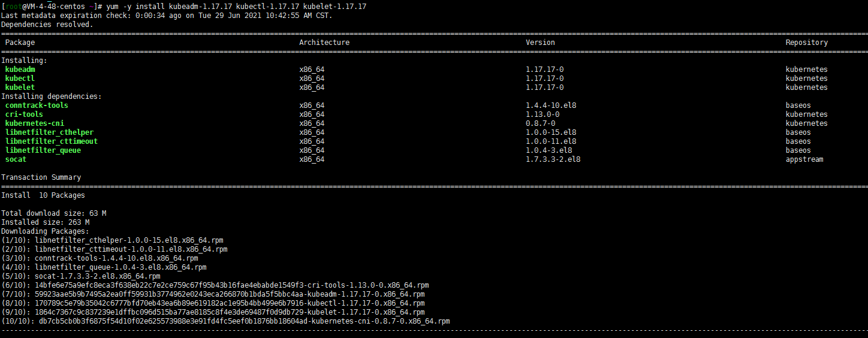This screenshot has width=868, height=338.
Task: Click download line (8/10) kubectl rpm
Action: point(213,303)
